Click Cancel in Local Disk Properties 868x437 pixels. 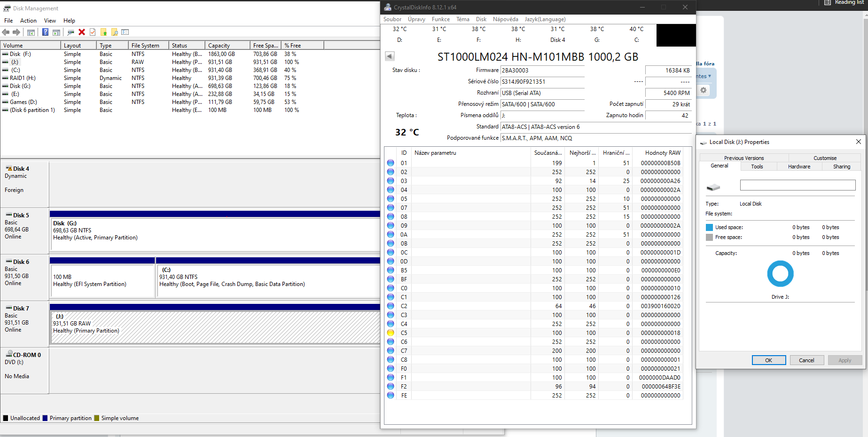[806, 360]
